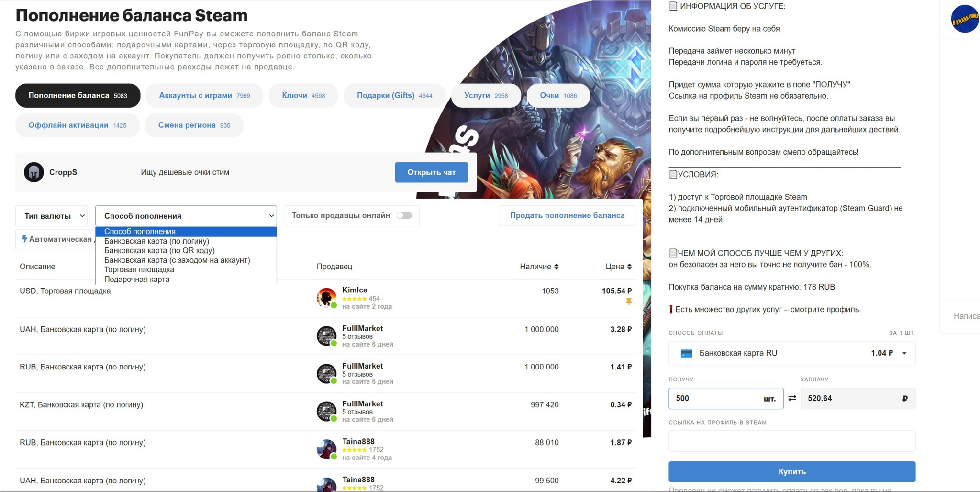The image size is (980, 492).
Task: Toggle Только продавцы онлайн switch
Action: [x=404, y=215]
